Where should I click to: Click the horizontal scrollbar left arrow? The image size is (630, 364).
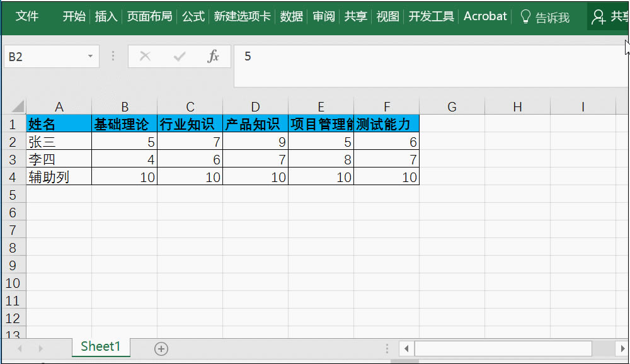406,348
